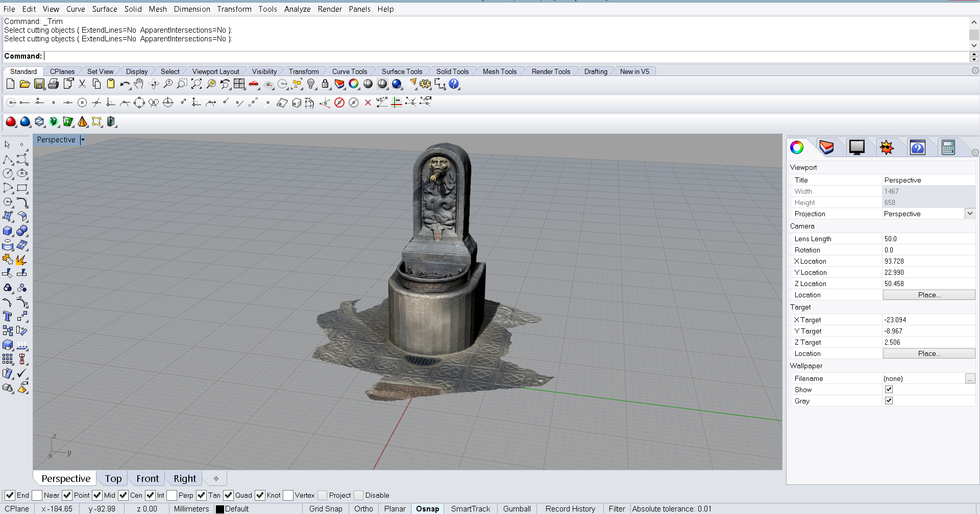Click the Save floppy disk icon
The height and width of the screenshot is (514, 980).
[x=39, y=84]
